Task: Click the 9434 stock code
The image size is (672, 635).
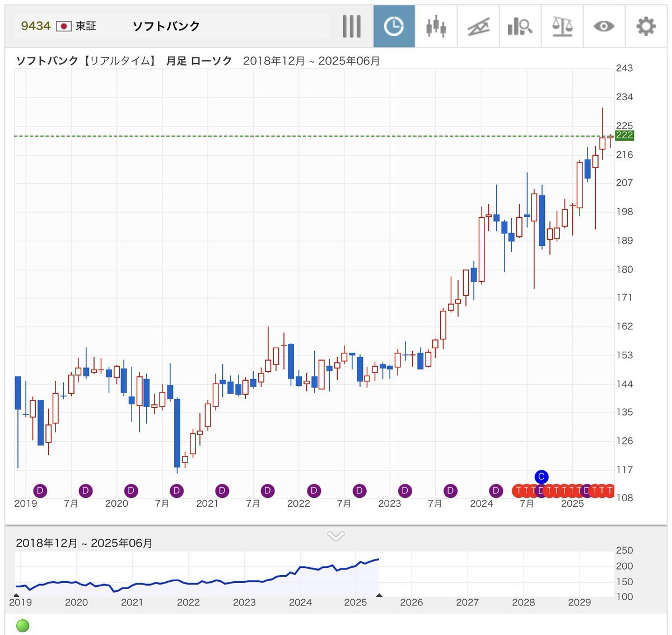Action: (36, 26)
